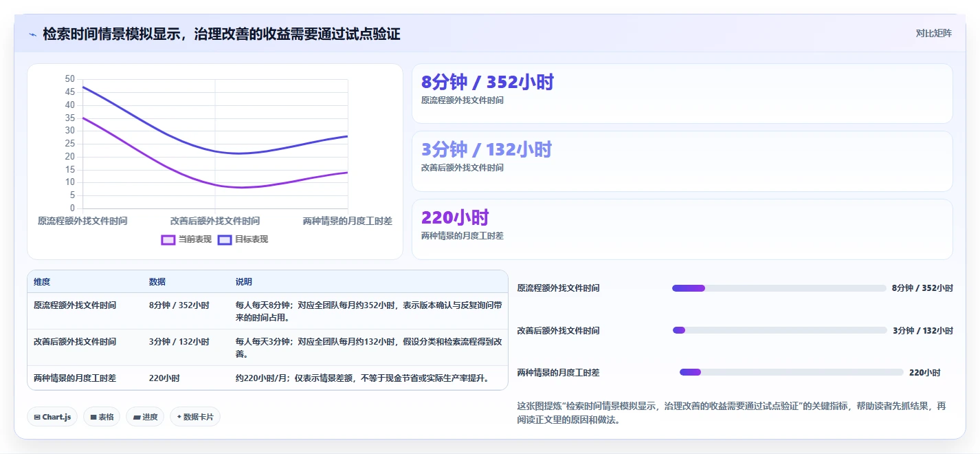The image size is (980, 454).
Task: Open the 220小时 data card
Action: pyautogui.click(x=682, y=229)
